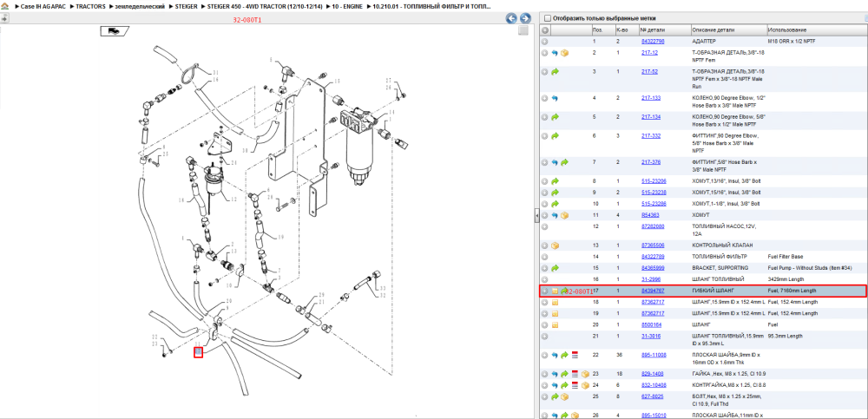
Task: Click the note icon on row 18 ШЛАНГ
Action: tap(556, 302)
